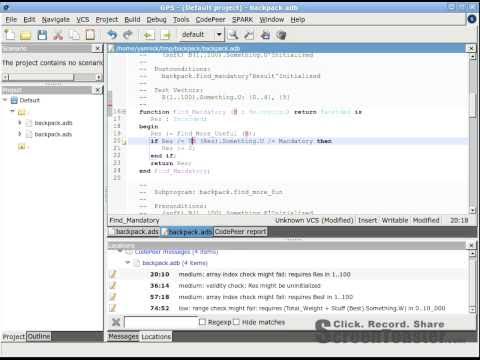Screen dimensions: 480x360
Task: Enable the Regexp checkbox
Action: [202, 322]
